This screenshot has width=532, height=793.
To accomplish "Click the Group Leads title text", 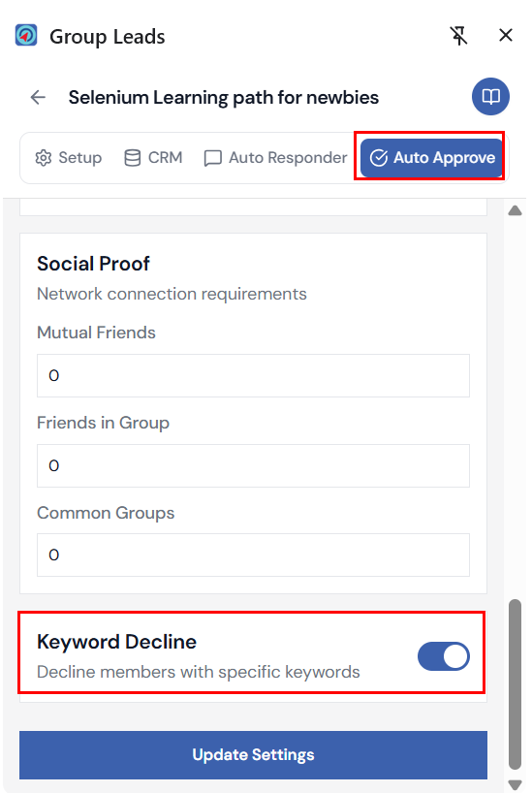I will pos(108,37).
